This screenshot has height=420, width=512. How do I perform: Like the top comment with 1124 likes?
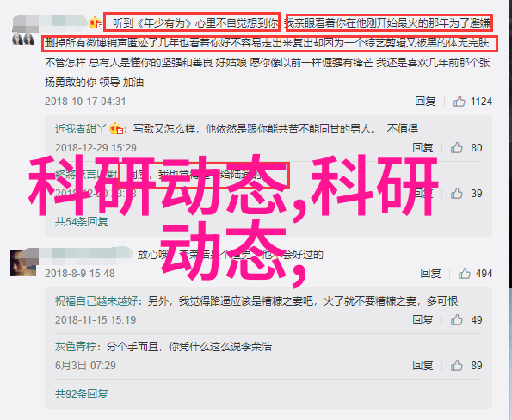click(x=459, y=102)
